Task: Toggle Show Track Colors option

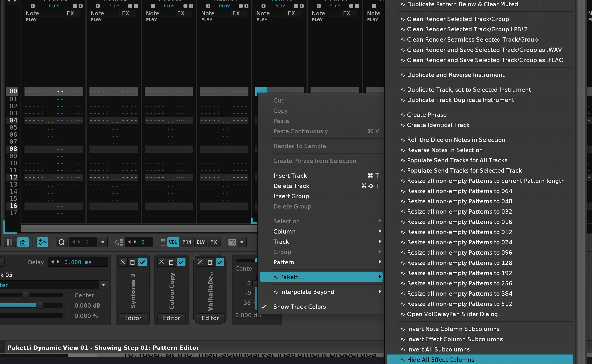Action: (x=299, y=307)
